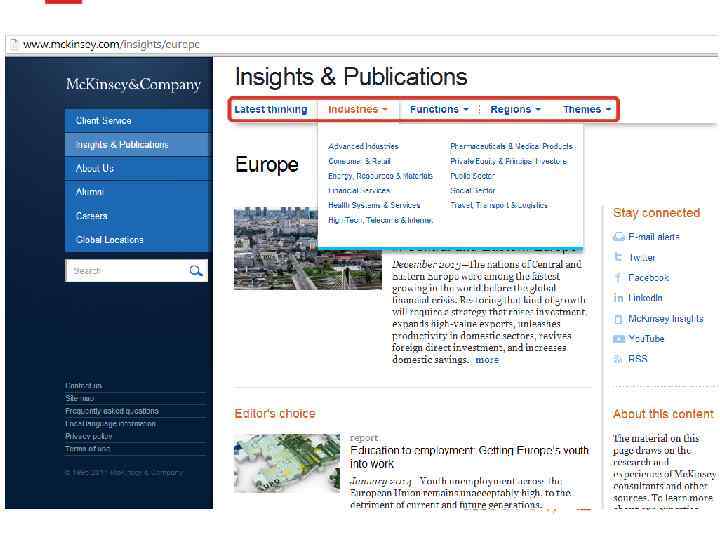720x540 pixels.
Task: Open the Terms of use link
Action: (88, 449)
